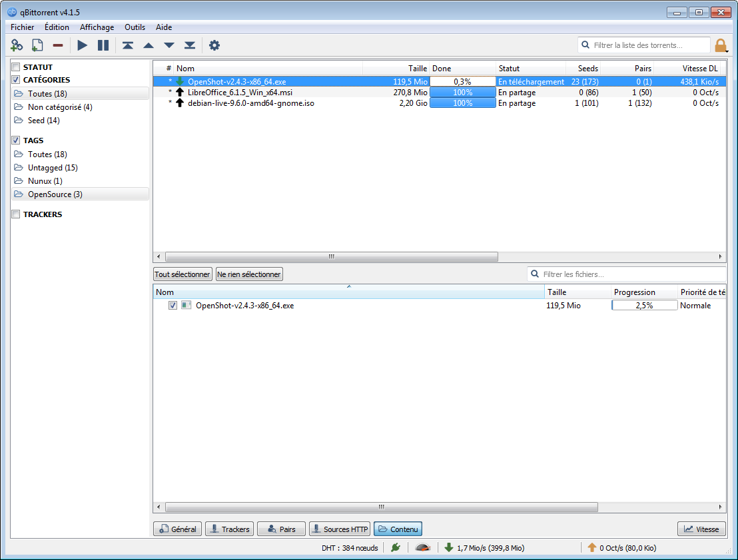Switch to the Trackers tab
This screenshot has width=738, height=560.
point(229,529)
